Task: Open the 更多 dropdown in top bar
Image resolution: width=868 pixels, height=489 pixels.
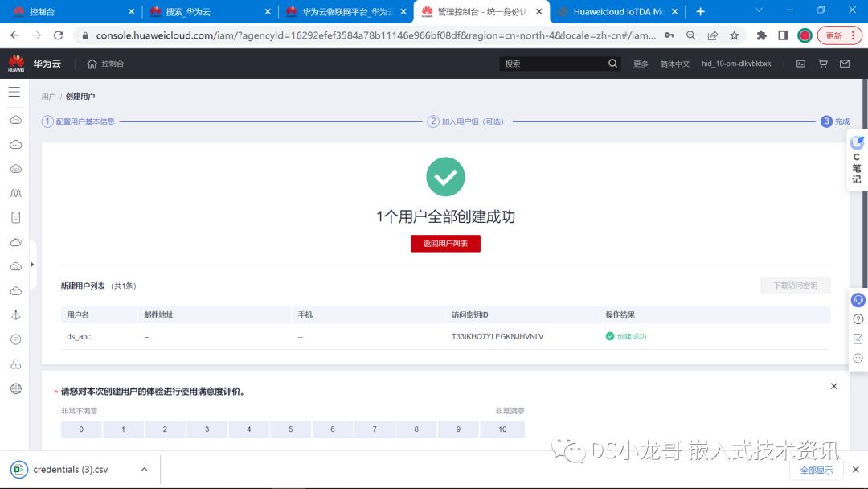Action: pyautogui.click(x=641, y=64)
